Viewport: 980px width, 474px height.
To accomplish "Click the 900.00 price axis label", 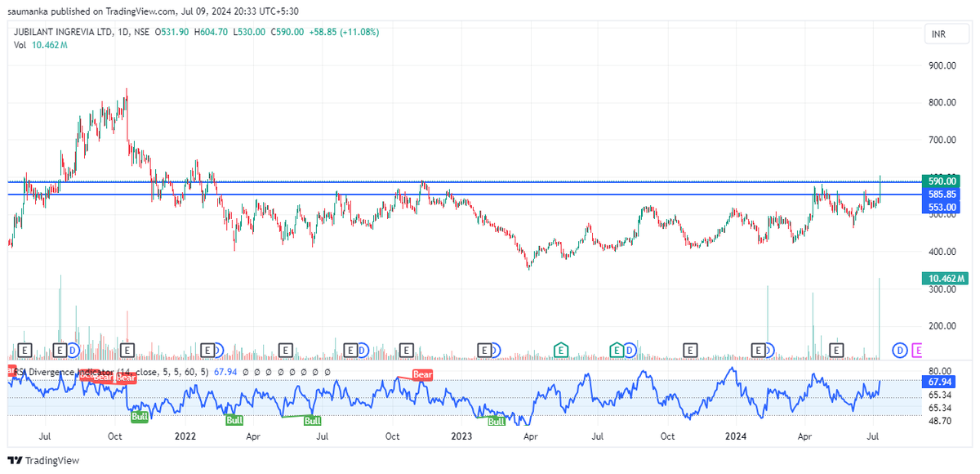I will 942,65.
